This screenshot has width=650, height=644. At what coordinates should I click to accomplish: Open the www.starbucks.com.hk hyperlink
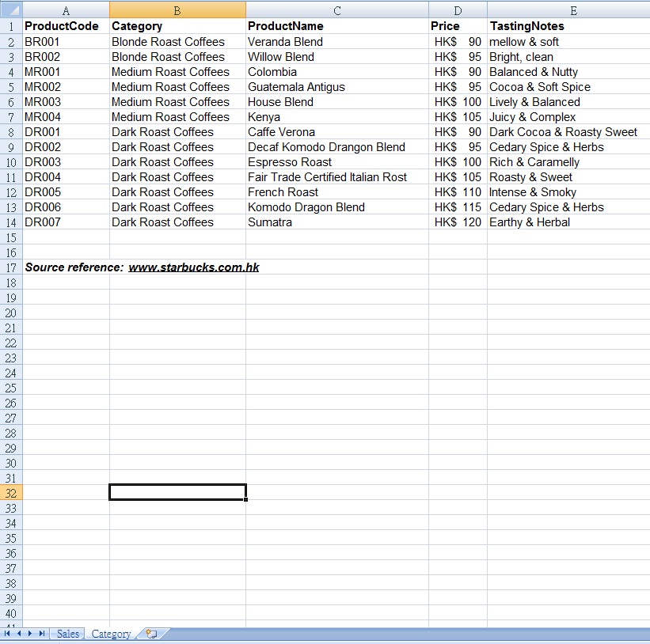click(194, 267)
